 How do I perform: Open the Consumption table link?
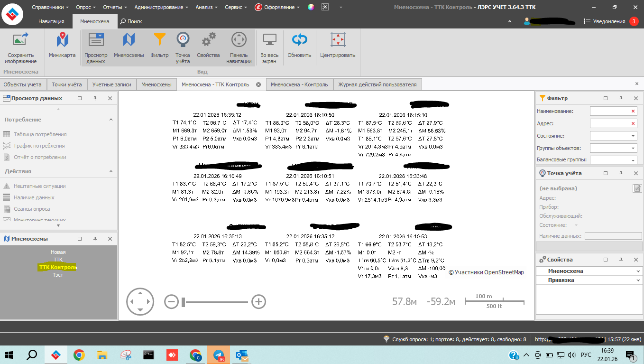pyautogui.click(x=40, y=134)
